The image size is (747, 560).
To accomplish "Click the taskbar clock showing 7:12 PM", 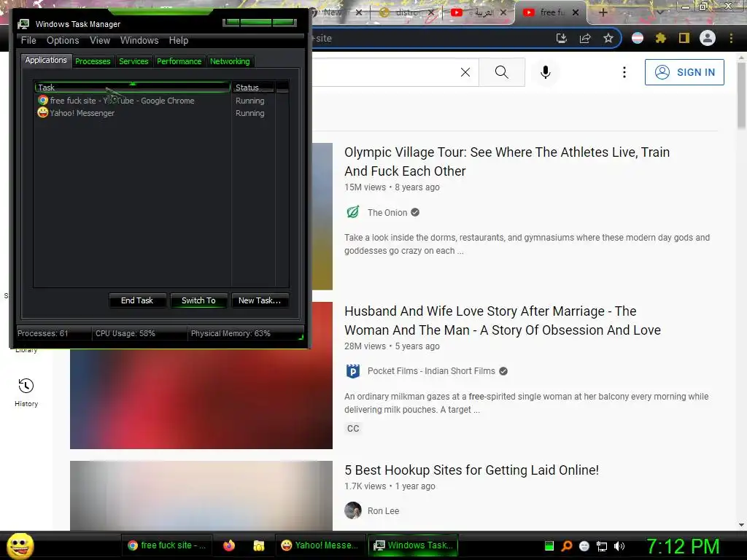I will pyautogui.click(x=683, y=546).
